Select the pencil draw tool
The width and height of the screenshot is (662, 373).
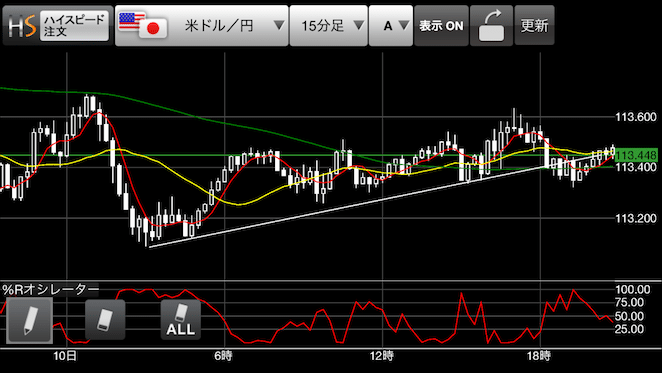(x=30, y=320)
